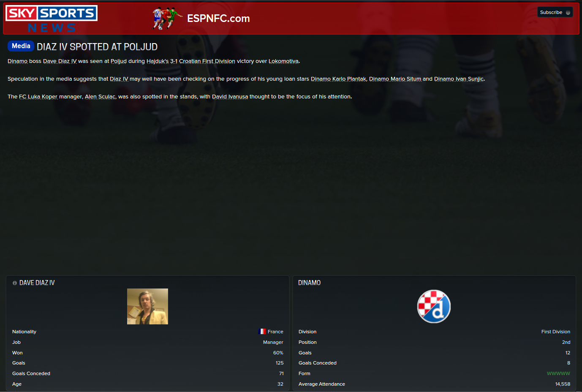This screenshot has height=392, width=582.
Task: Click the France flag icon
Action: 262,332
